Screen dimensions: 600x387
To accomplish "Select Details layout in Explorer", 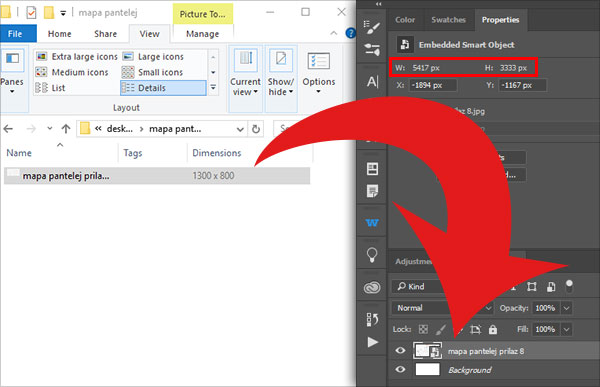I will 163,88.
